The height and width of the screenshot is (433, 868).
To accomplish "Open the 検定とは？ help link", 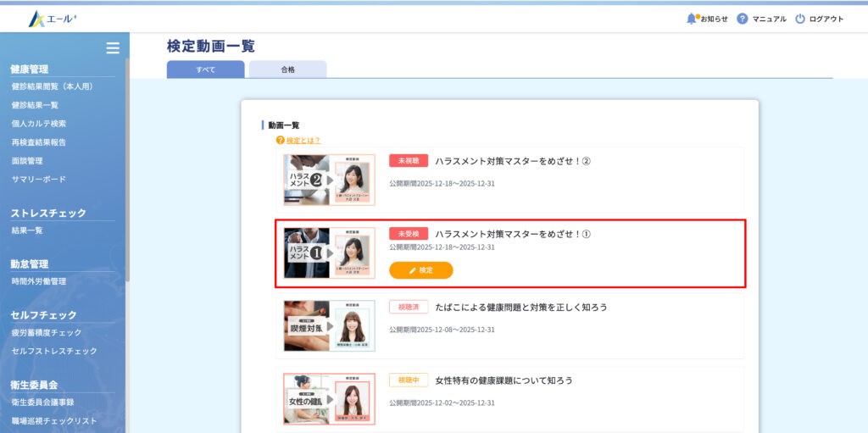I will pos(303,140).
